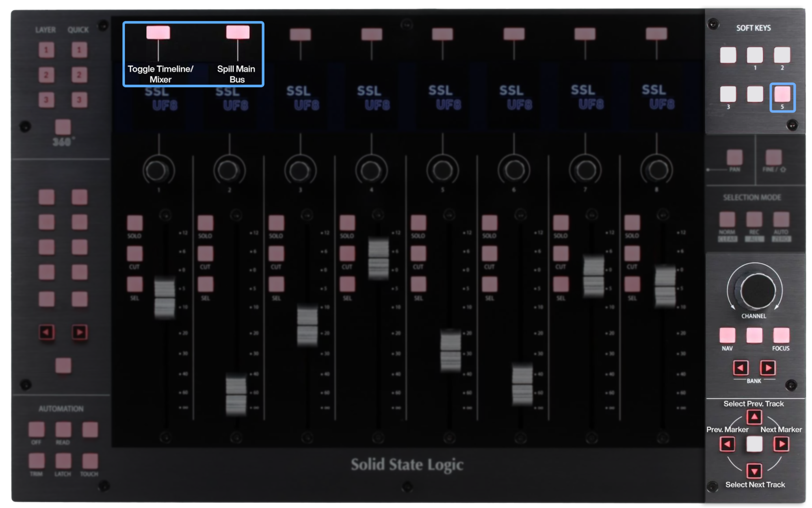
Task: Solo channel 8
Action: [632, 223]
